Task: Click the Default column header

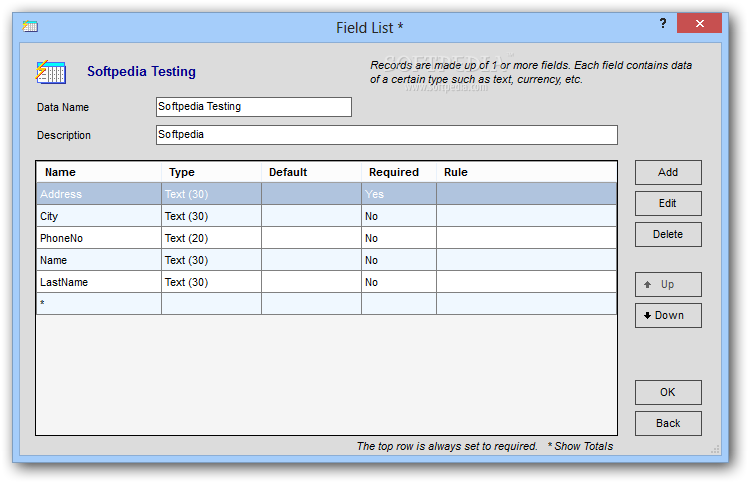Action: pyautogui.click(x=311, y=172)
